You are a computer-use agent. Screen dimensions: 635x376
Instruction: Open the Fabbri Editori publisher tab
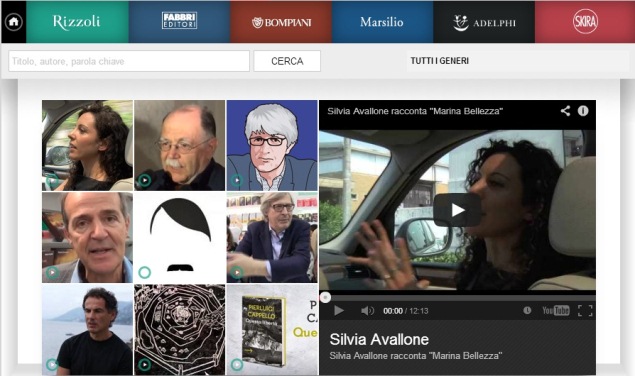[179, 22]
